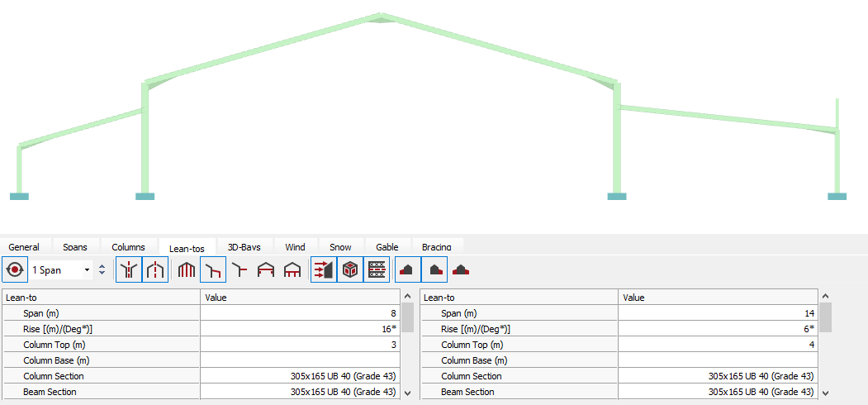Toggle the valley column frame icon
Image resolution: width=868 pixels, height=405 pixels.
tap(129, 270)
